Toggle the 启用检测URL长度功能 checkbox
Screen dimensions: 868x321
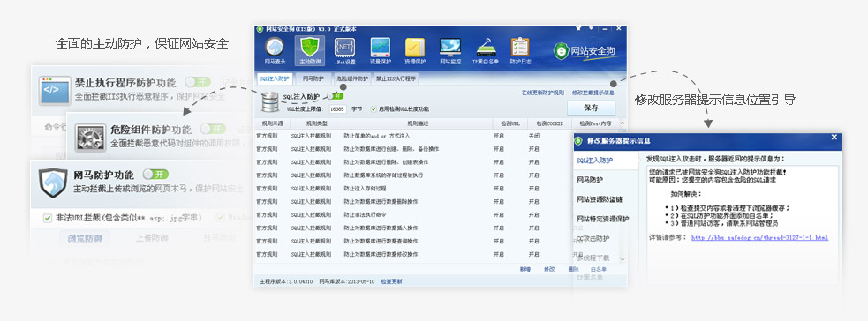click(374, 108)
